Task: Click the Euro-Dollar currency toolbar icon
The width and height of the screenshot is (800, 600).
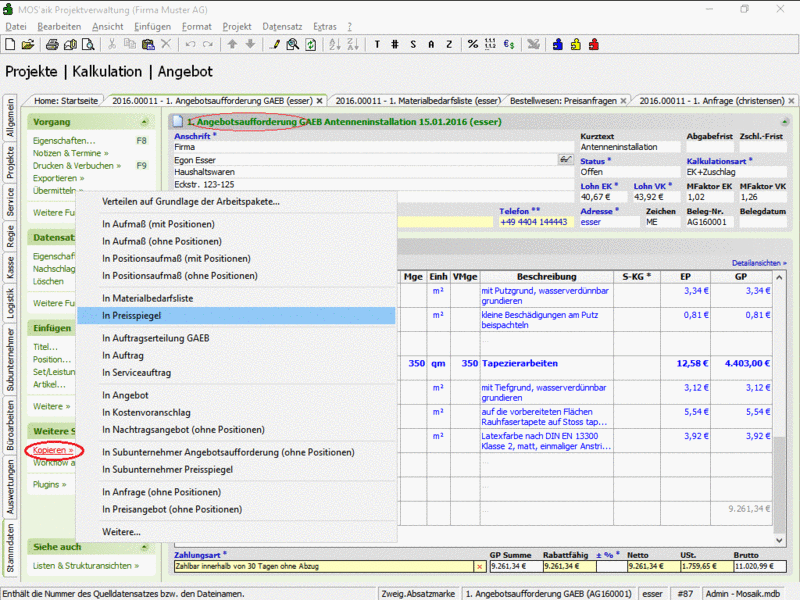Action: click(x=509, y=44)
